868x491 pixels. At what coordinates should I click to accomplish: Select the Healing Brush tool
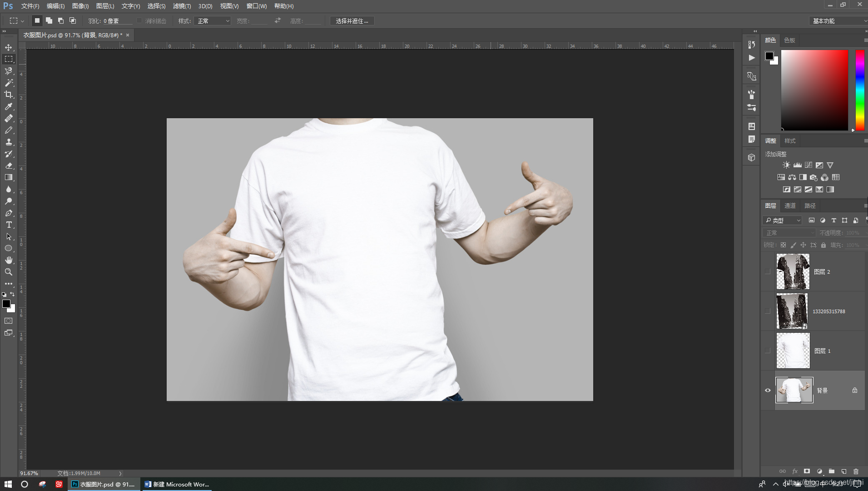click(x=9, y=118)
